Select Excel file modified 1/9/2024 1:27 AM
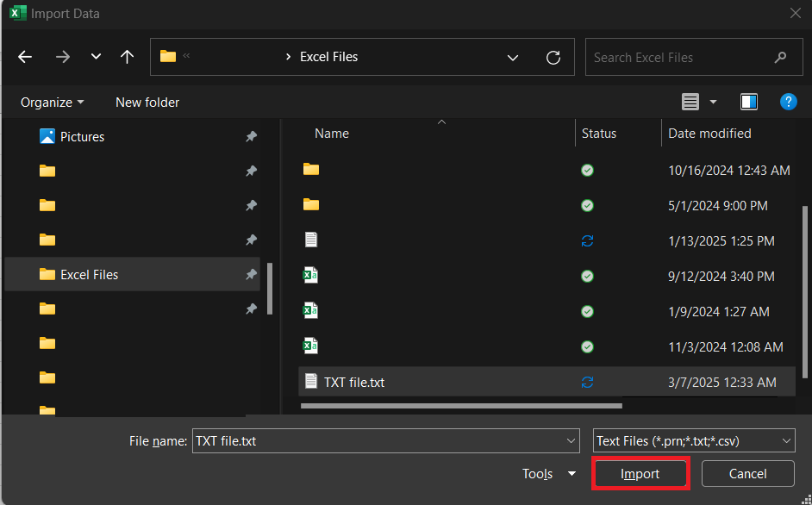The image size is (812, 505). [547, 311]
